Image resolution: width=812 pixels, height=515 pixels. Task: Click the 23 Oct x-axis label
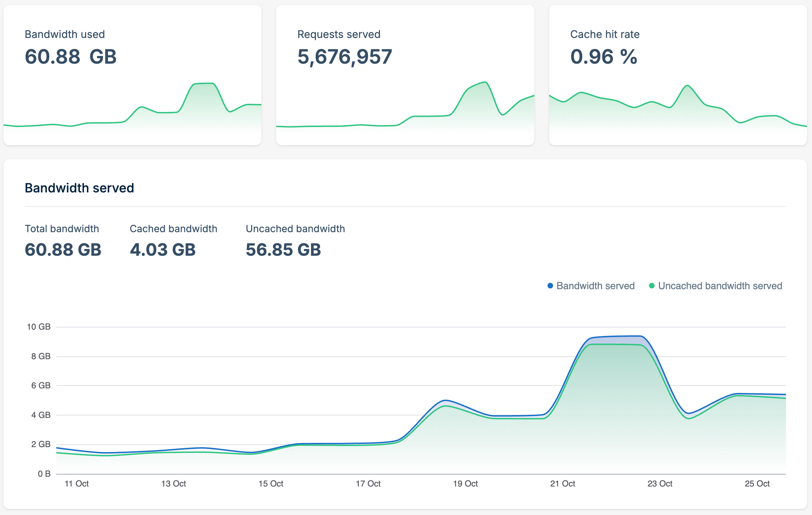pos(660,484)
